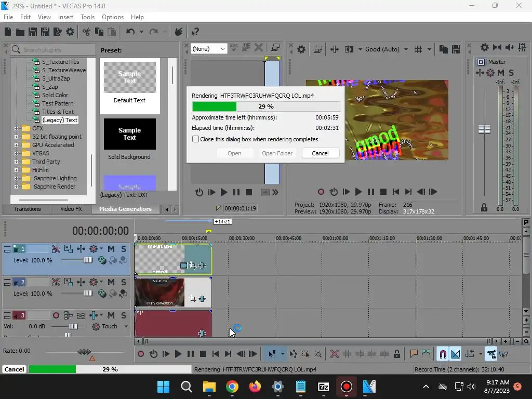Mute video track 2
Viewport: 532px width, 399px height.
coord(111,282)
